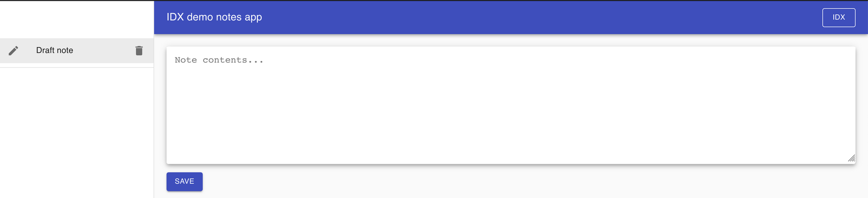Click the bottom edge of the note card
The height and width of the screenshot is (198, 868).
coord(511,164)
